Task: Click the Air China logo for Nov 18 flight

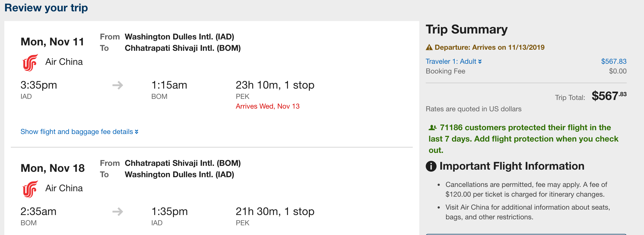Action: [x=30, y=189]
